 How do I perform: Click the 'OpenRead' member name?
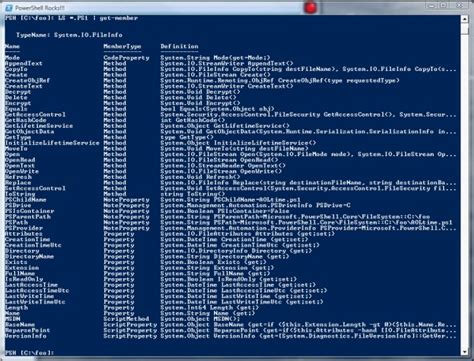pyautogui.click(x=20, y=160)
